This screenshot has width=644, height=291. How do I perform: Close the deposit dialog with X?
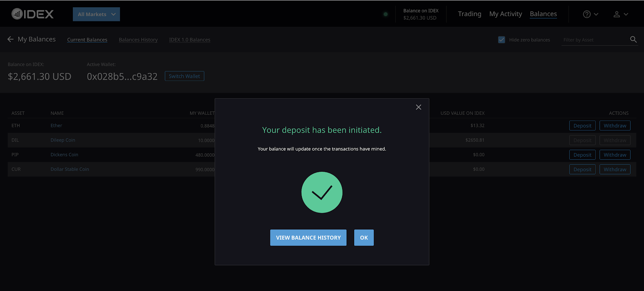click(419, 107)
